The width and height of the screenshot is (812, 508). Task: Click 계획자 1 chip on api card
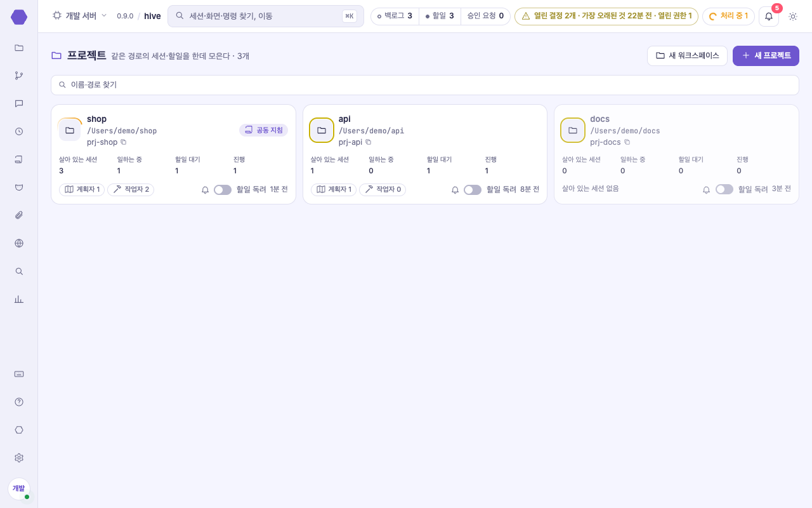click(x=334, y=190)
